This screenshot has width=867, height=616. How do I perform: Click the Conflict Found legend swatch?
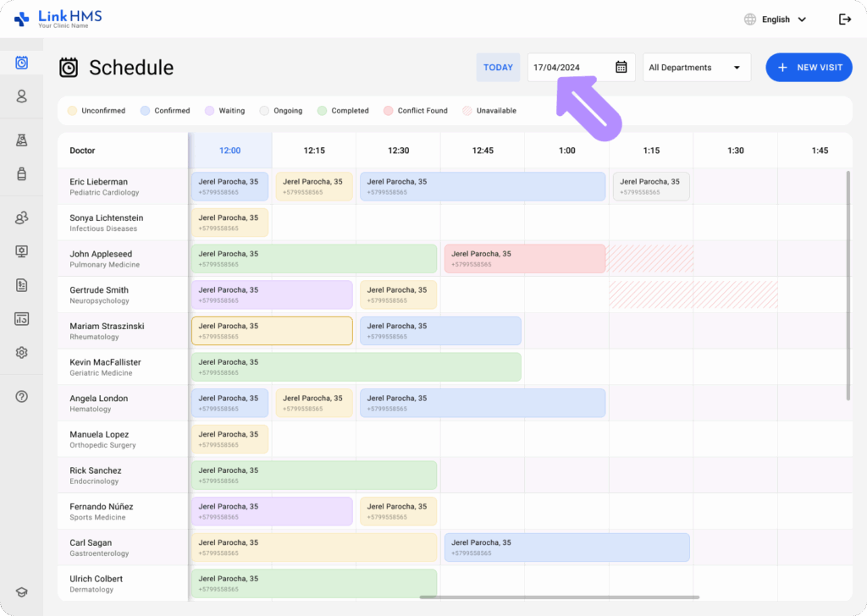[389, 111]
